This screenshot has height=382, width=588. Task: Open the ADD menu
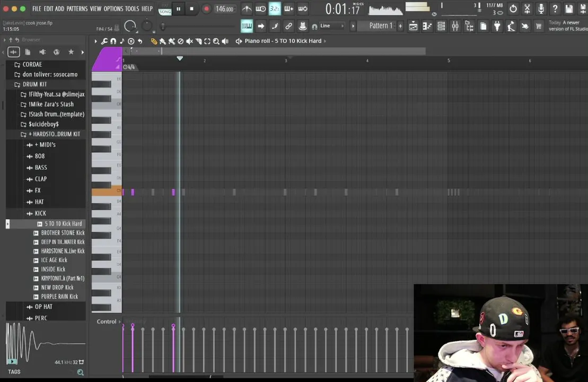(x=59, y=8)
